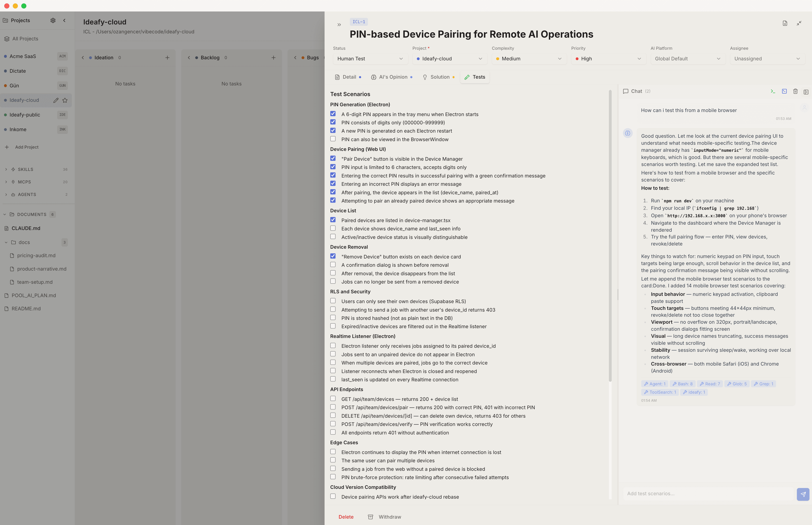Send a chat message with the arrow icon
This screenshot has width=812, height=525.
point(803,494)
